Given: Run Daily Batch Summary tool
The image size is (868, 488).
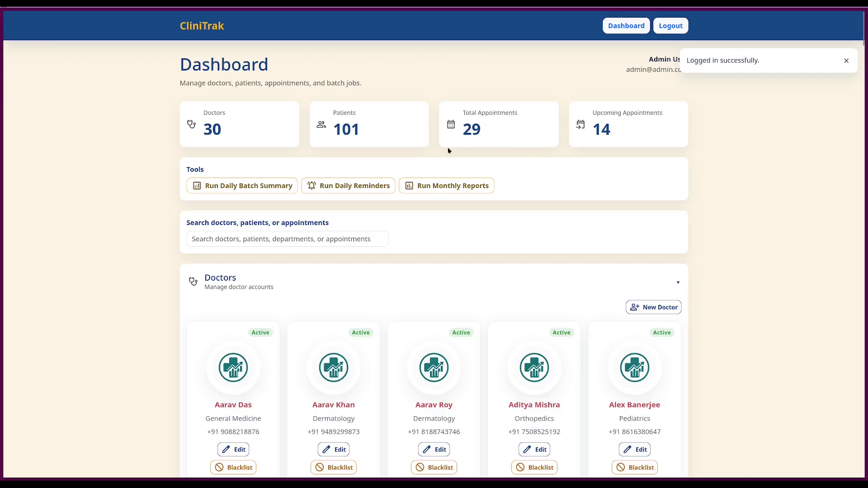Looking at the screenshot, I should coord(242,186).
